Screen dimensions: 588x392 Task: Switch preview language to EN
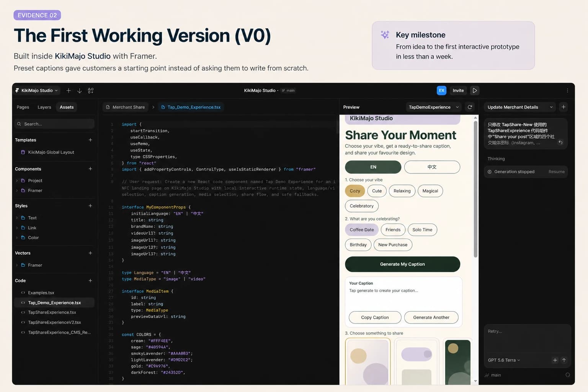point(373,167)
